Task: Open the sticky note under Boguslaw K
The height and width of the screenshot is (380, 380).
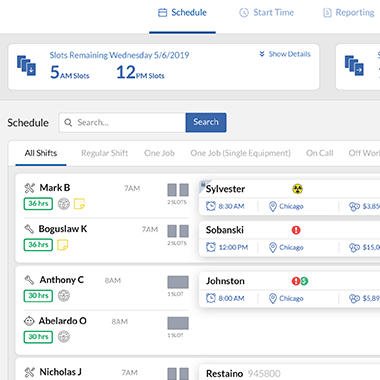Action: click(x=62, y=245)
